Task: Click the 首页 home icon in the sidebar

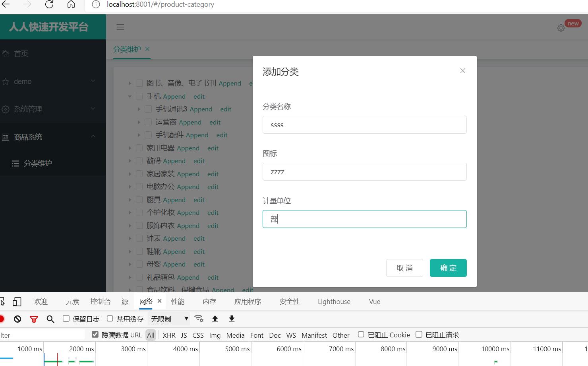Action: tap(6, 54)
